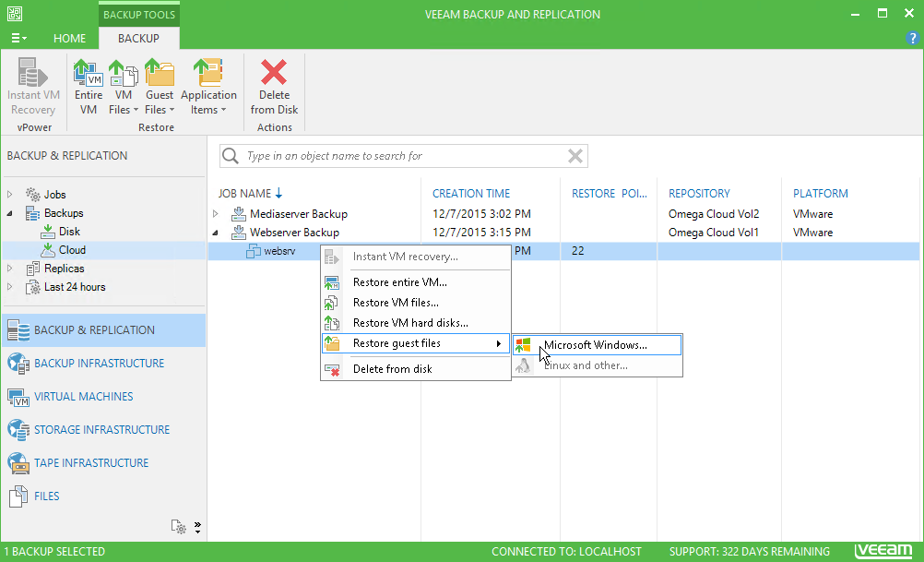
Task: Expand the Mediaserver Backup row
Action: pyautogui.click(x=216, y=213)
